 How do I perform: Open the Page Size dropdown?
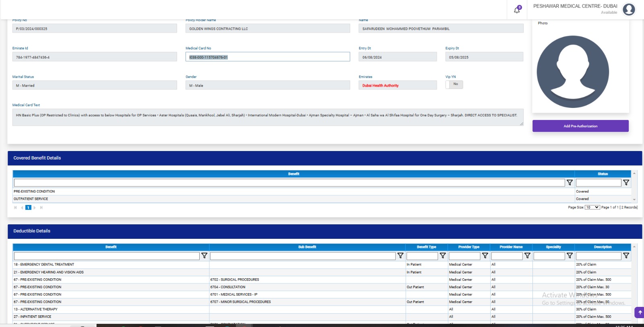pos(592,207)
